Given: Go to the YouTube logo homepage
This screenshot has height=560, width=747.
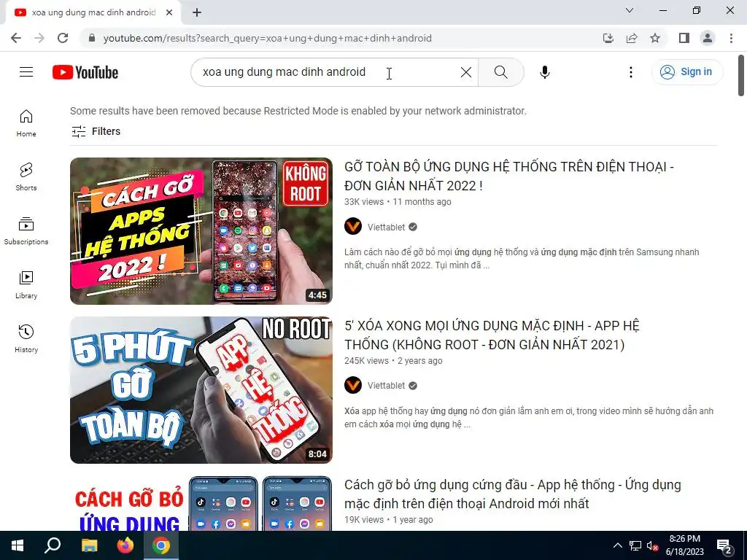Looking at the screenshot, I should pos(85,72).
